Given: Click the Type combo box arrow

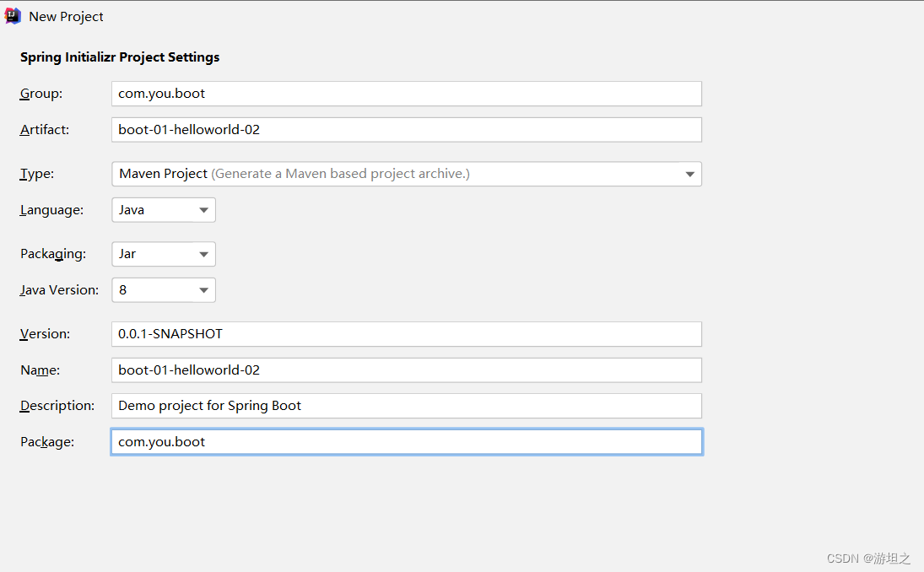Looking at the screenshot, I should click(690, 174).
